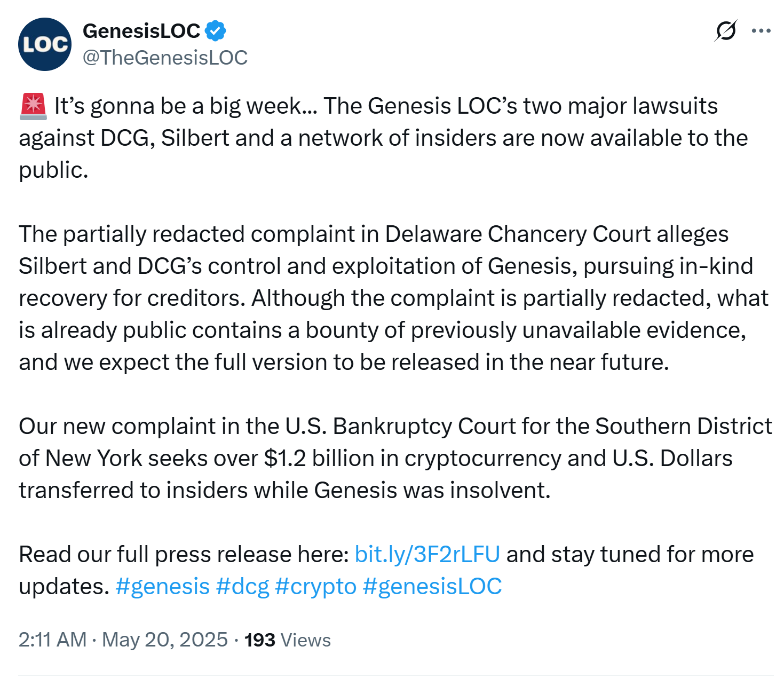The width and height of the screenshot is (784, 678).
Task: Open the #genesisLOC hashtag
Action: click(x=432, y=586)
